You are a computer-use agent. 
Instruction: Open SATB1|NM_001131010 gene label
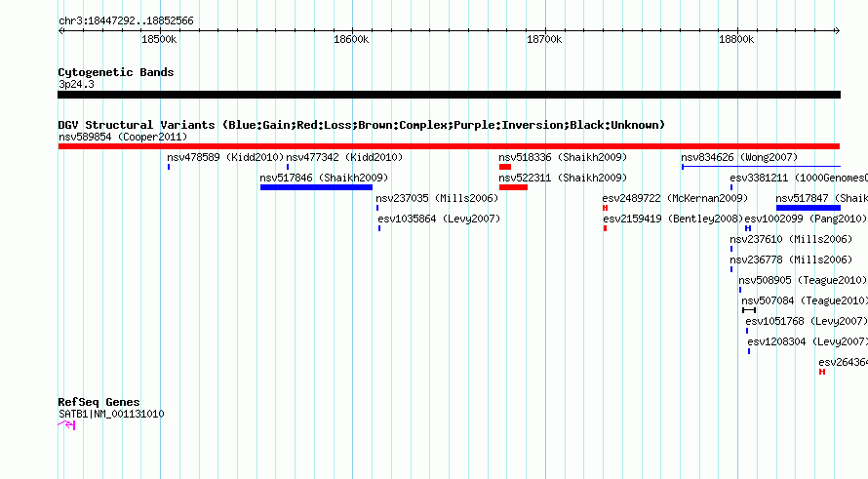pyautogui.click(x=111, y=414)
